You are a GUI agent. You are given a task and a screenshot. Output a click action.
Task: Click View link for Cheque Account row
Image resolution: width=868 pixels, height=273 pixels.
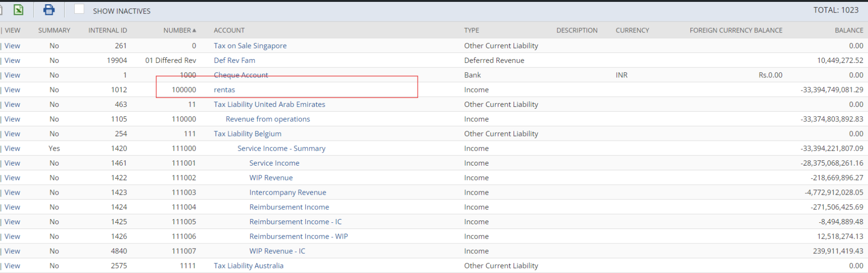[12, 75]
